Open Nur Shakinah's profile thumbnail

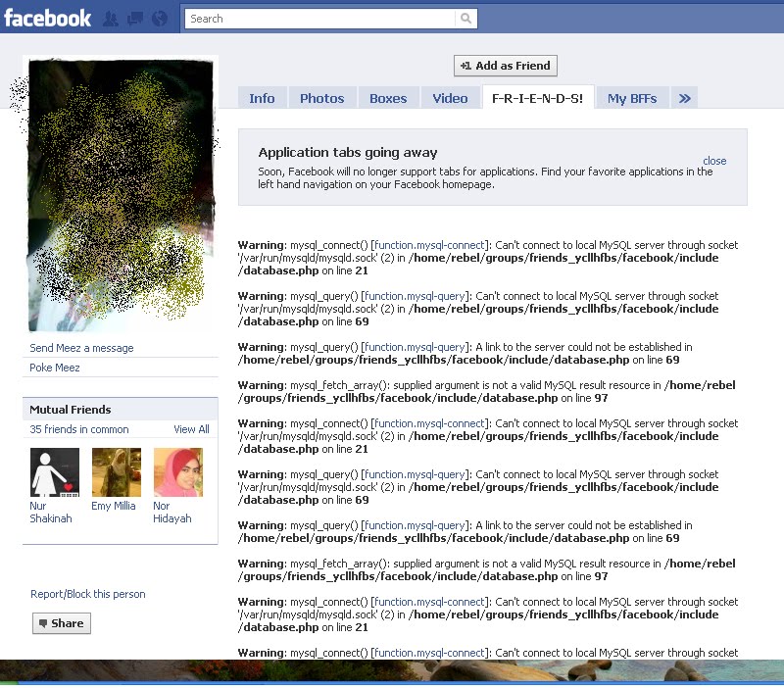(x=55, y=472)
